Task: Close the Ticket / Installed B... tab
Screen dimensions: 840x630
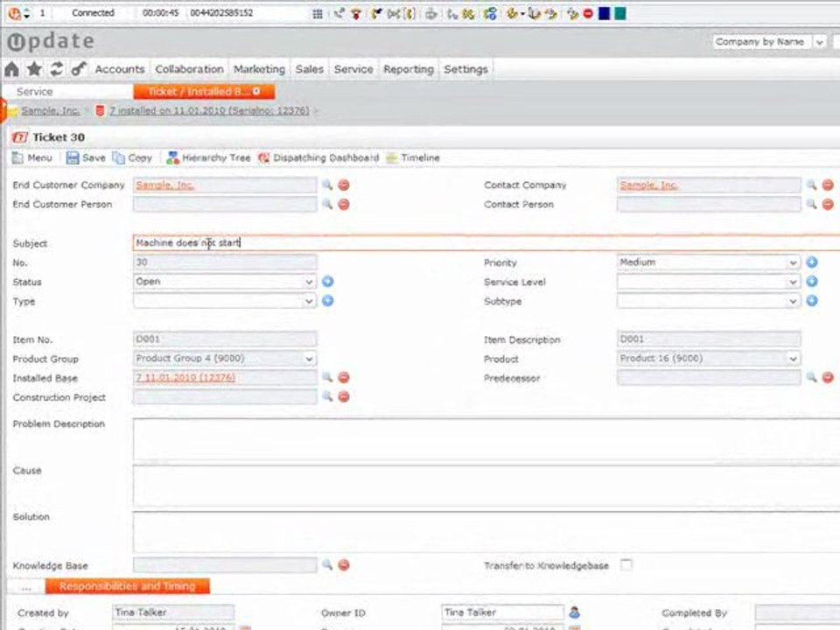Action: click(x=256, y=91)
